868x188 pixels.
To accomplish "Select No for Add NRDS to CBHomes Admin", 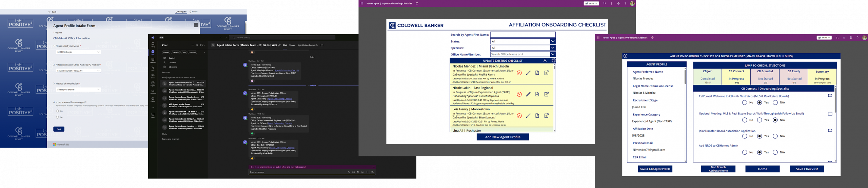I will [745, 152].
